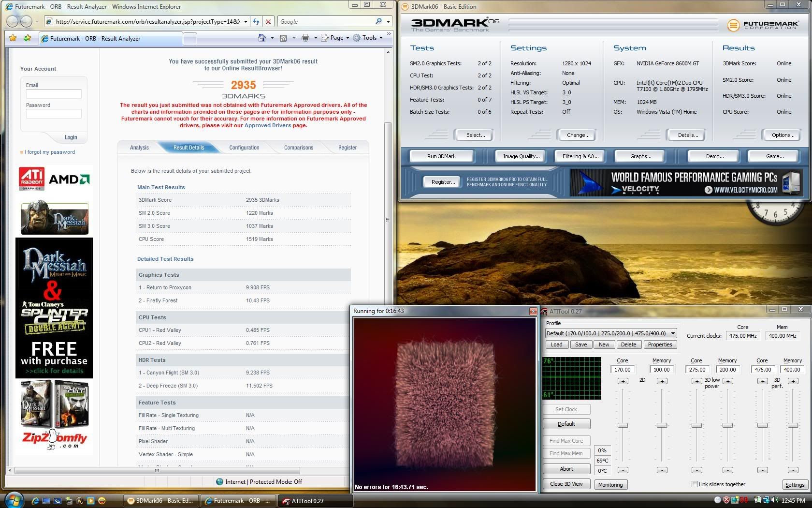Click the 3D perf Core slider handle

[x=762, y=425]
